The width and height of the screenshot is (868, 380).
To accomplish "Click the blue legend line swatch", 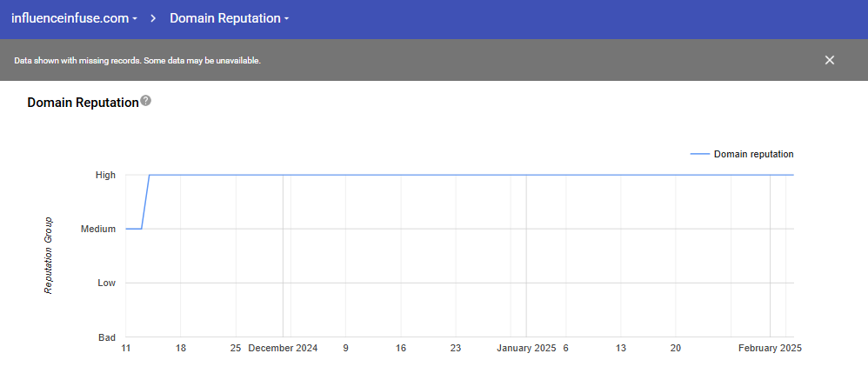I will point(699,154).
